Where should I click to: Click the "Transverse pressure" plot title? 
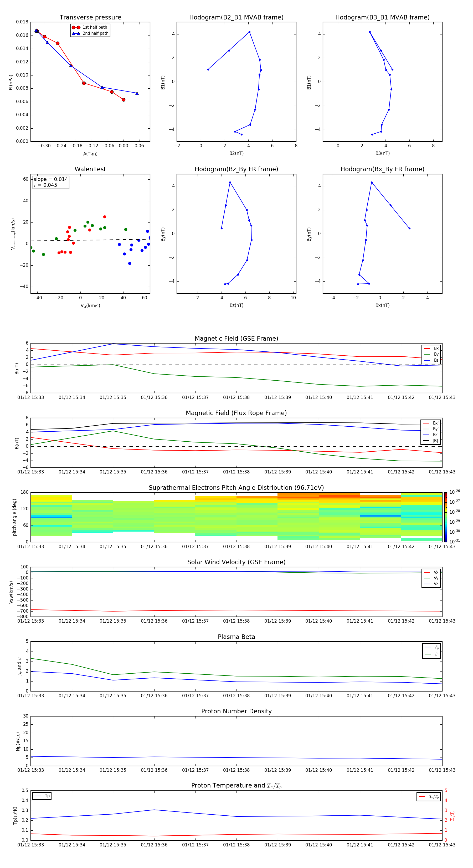click(90, 18)
